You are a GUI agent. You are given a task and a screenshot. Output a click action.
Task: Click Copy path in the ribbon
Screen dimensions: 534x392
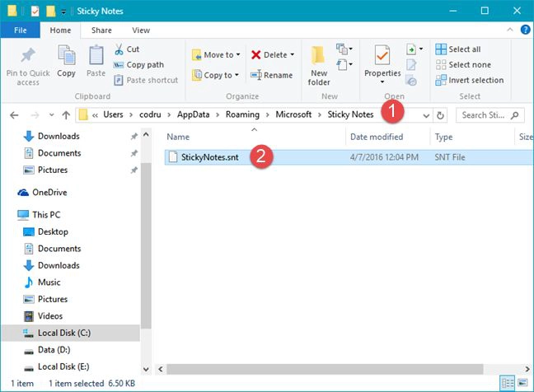(x=138, y=65)
